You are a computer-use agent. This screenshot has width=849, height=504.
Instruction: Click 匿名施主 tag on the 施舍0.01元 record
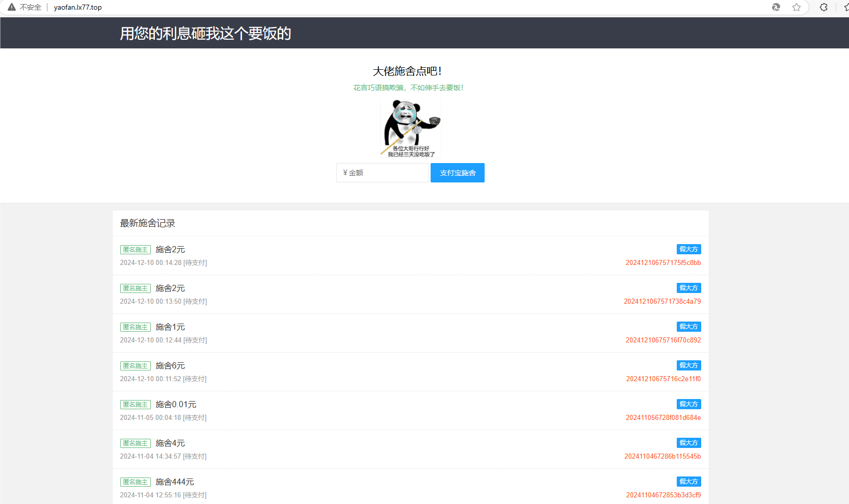[136, 405]
